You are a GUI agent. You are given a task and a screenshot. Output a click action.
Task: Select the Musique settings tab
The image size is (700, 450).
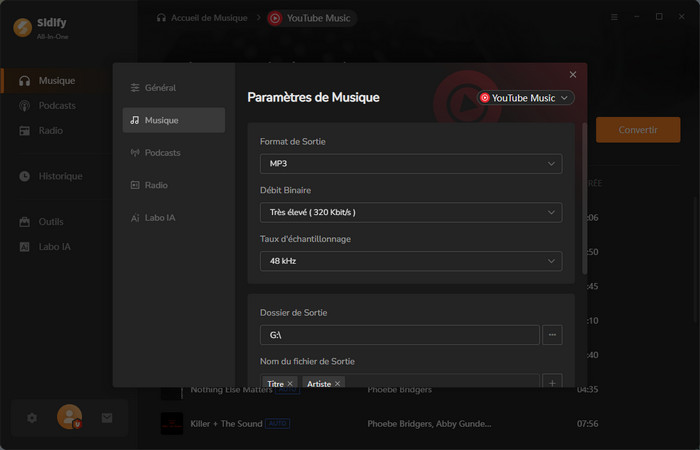[174, 120]
